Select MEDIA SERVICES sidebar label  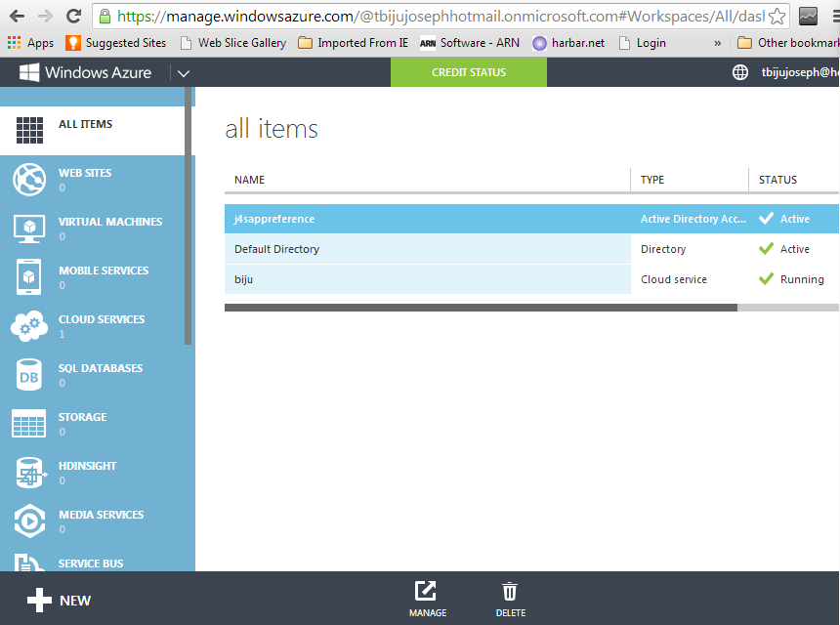[101, 515]
